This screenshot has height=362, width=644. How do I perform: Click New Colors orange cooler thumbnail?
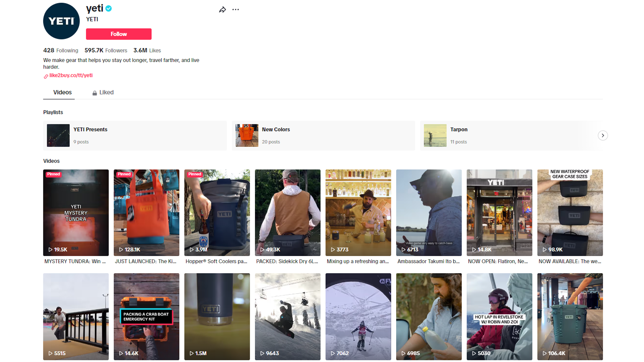click(x=247, y=135)
